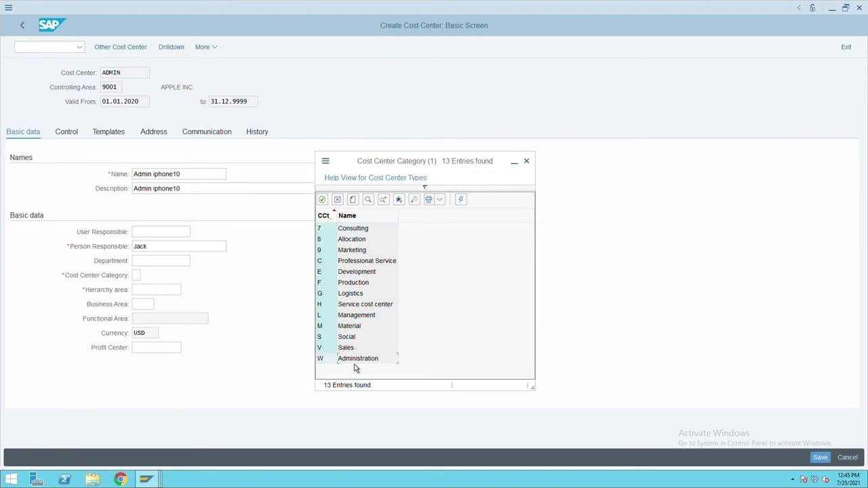Click the Profit Center input field
This screenshot has height=488, width=868.
157,347
